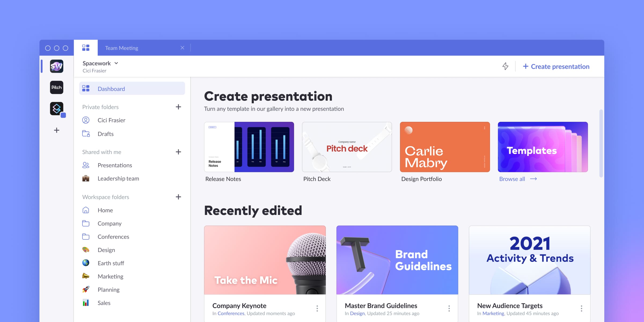Screen dimensions: 644x322
Task: Add a new private folder
Action: (178, 107)
